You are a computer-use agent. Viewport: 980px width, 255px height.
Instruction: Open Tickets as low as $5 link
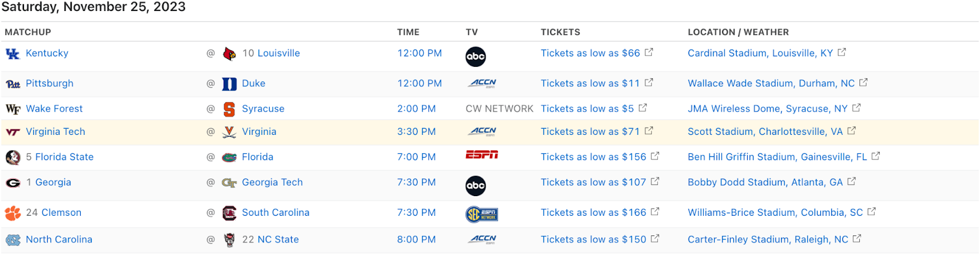(x=587, y=108)
